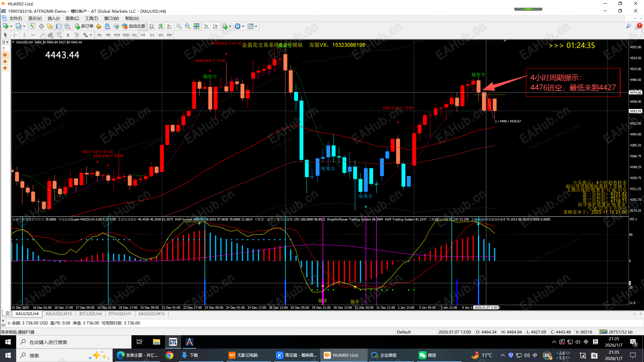Click the New Order (新订单) button
Viewport: 644px width, 362px height.
[x=84, y=26]
